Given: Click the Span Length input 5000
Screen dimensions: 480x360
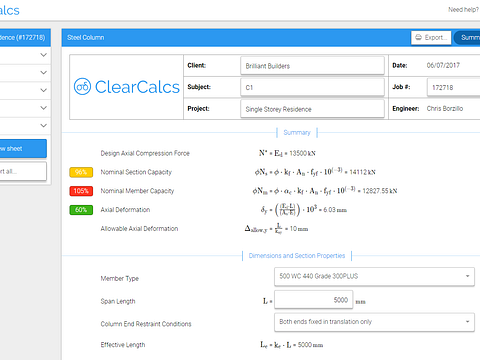Looking at the screenshot, I should pyautogui.click(x=313, y=300).
